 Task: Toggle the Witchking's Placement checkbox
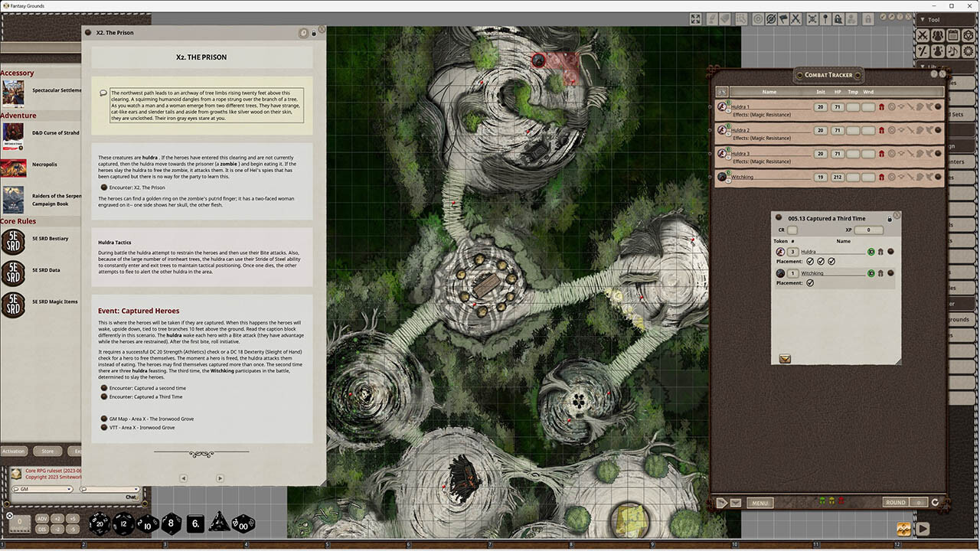pos(810,282)
